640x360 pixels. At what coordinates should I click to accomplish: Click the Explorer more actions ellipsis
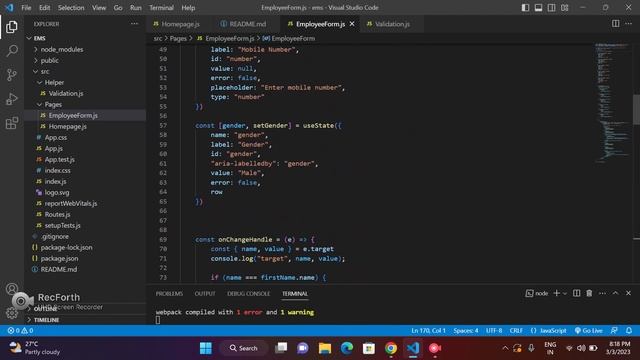click(134, 24)
